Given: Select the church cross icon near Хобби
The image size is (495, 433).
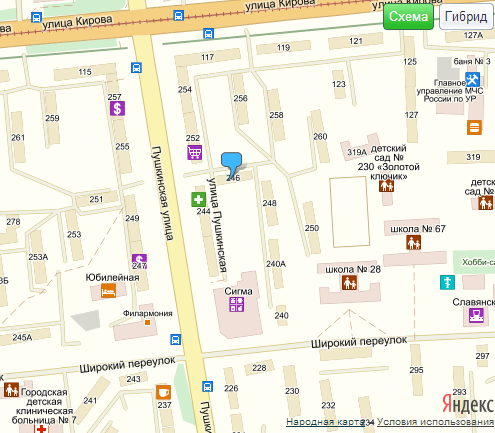Looking at the screenshot, I should 447,282.
